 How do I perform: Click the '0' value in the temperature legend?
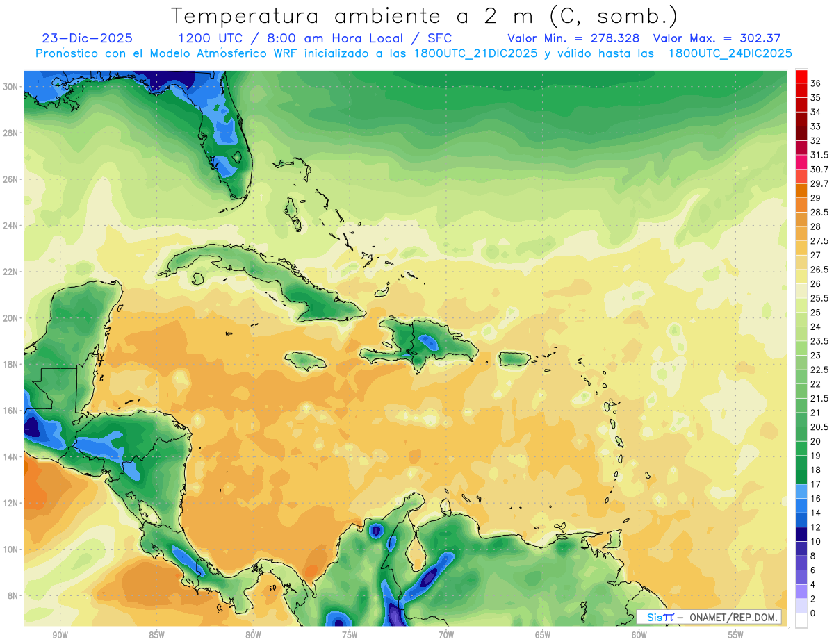pyautogui.click(x=813, y=613)
